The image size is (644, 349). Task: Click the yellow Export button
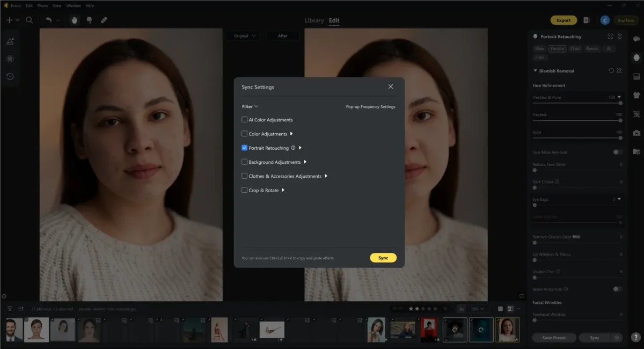563,20
